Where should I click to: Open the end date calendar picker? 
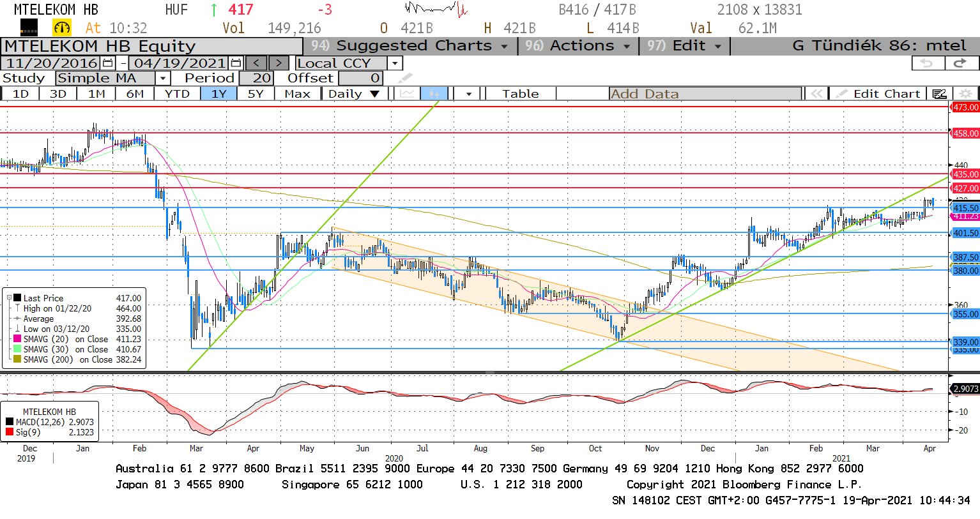pyautogui.click(x=236, y=63)
